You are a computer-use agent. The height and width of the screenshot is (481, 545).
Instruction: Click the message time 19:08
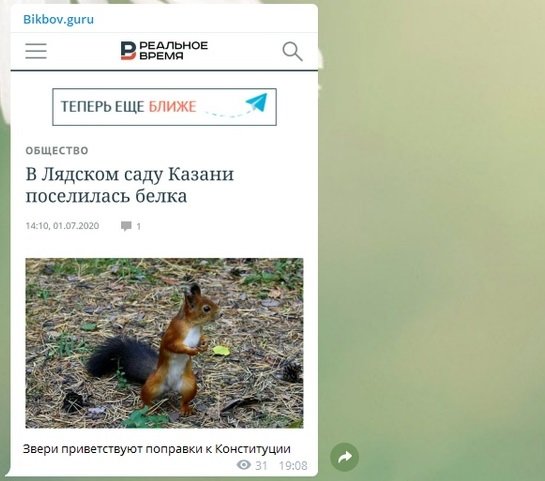(293, 465)
